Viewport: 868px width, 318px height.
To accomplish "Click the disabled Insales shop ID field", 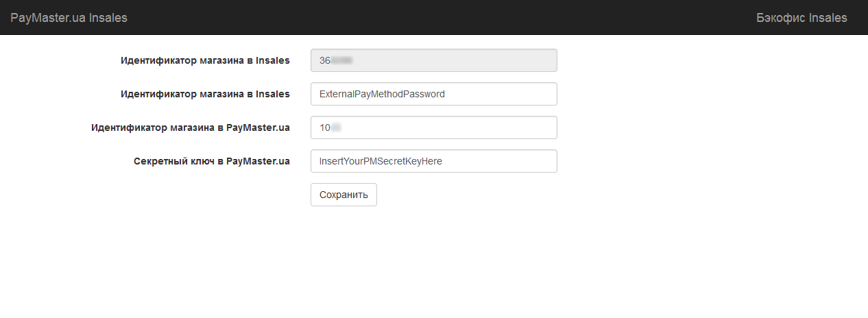I will click(x=433, y=60).
